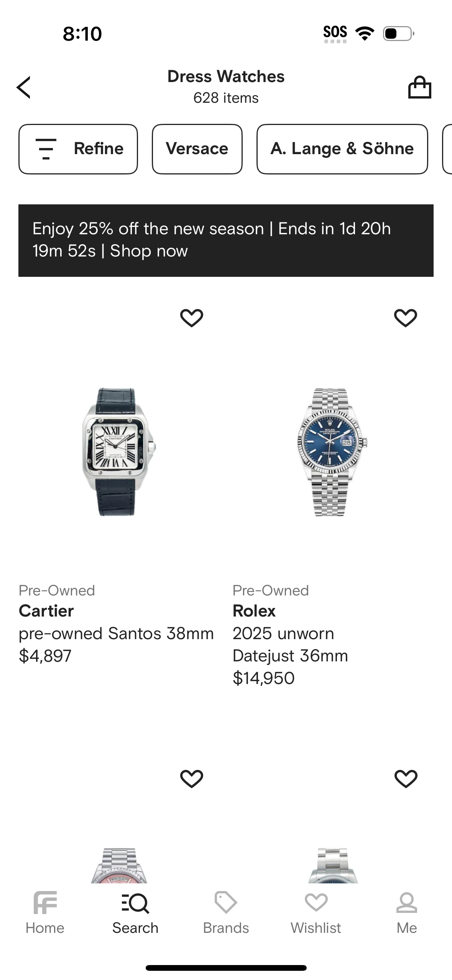Select the Cartier pre-owned Santos 38mm title
This screenshot has width=452, height=980.
tap(116, 633)
